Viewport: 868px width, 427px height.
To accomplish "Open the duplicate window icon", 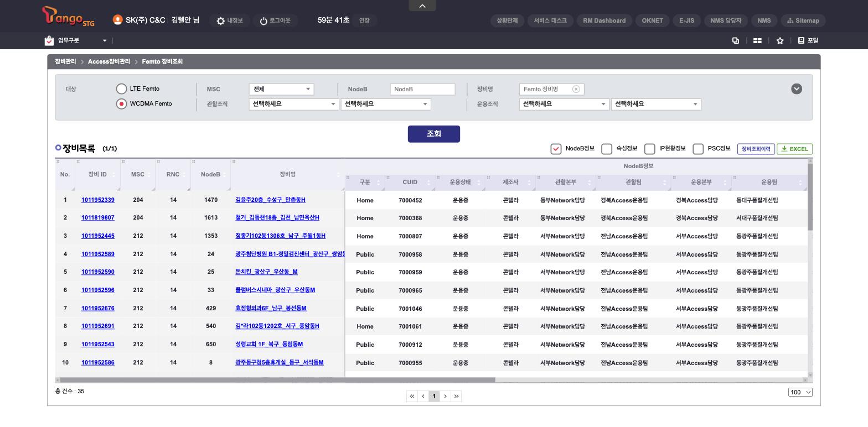I will point(736,40).
